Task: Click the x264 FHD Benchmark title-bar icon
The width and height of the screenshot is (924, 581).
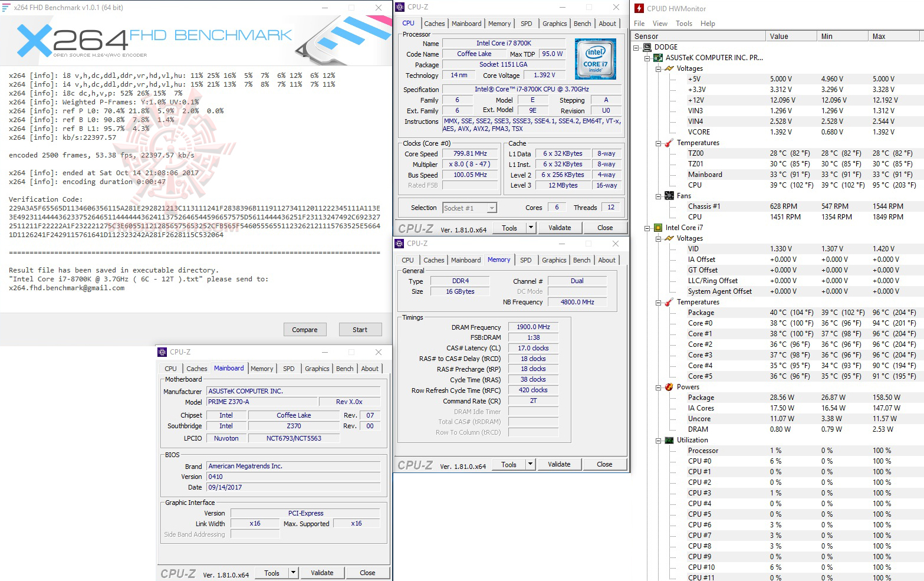Action: [8, 7]
